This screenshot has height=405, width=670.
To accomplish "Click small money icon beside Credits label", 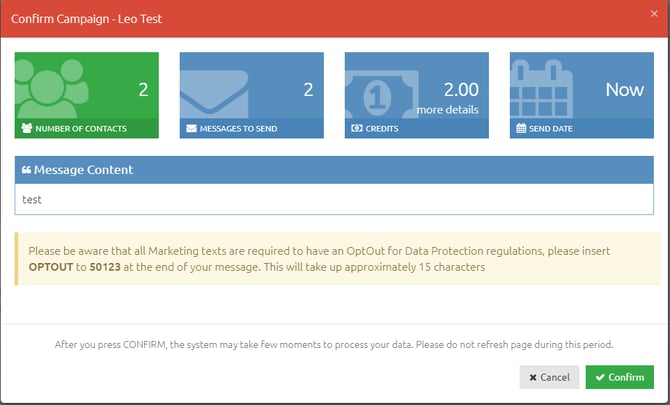I will [x=355, y=129].
